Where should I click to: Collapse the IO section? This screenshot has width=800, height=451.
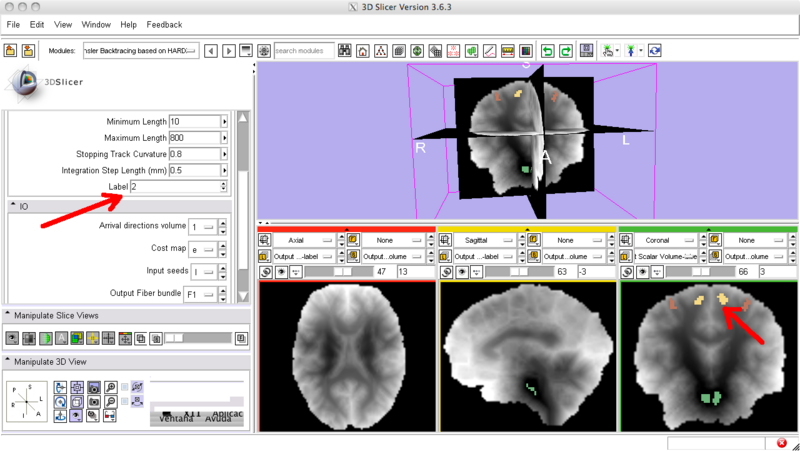point(13,206)
